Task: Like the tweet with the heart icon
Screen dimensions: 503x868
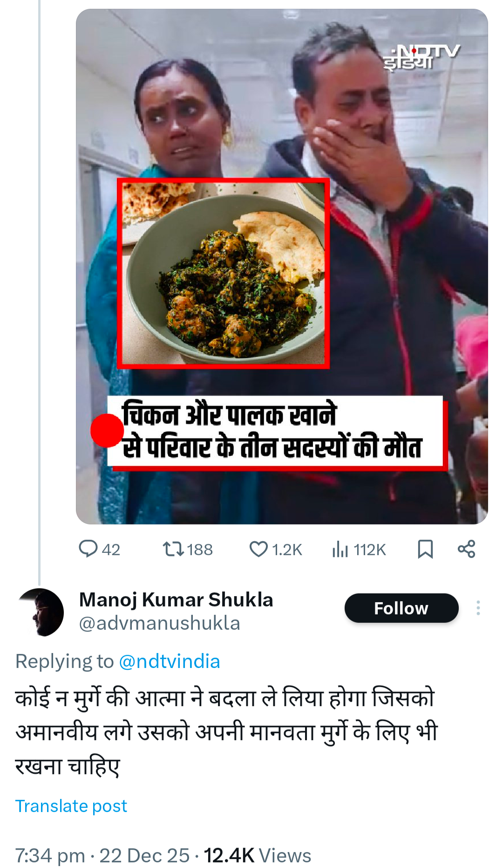Action: click(258, 549)
